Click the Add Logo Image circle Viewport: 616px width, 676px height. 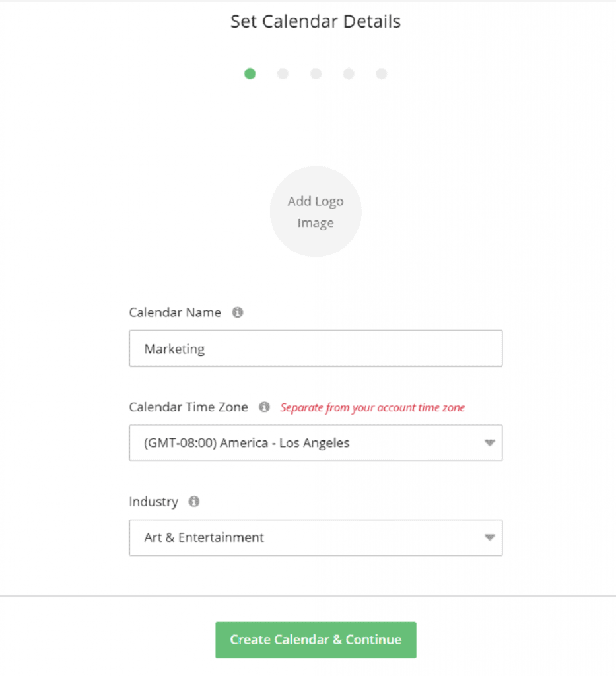click(316, 212)
